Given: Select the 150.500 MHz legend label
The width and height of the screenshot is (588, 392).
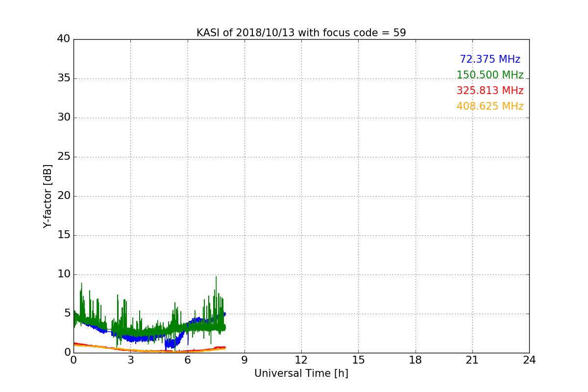Looking at the screenshot, I should click(x=490, y=75).
